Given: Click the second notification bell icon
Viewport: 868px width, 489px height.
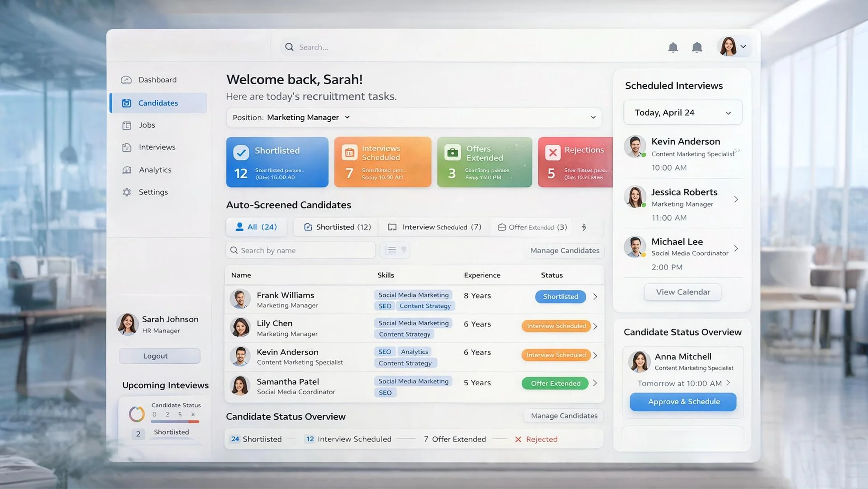Looking at the screenshot, I should point(697,47).
